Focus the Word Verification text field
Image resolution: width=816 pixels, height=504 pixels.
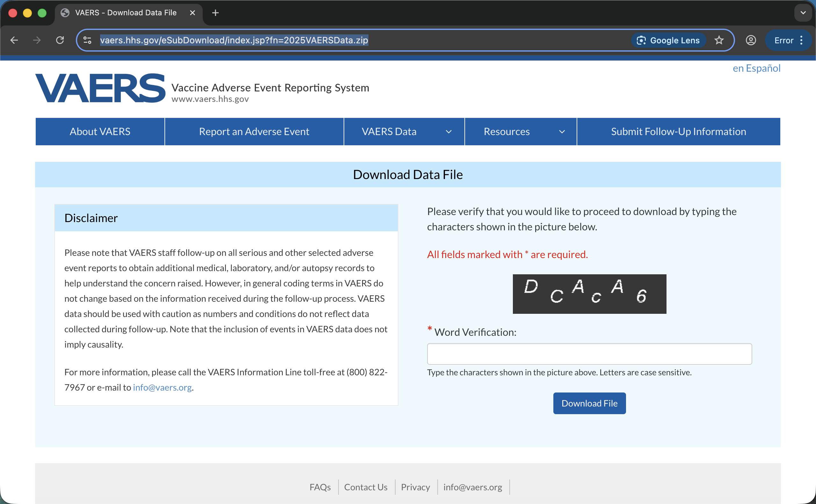pyautogui.click(x=589, y=354)
